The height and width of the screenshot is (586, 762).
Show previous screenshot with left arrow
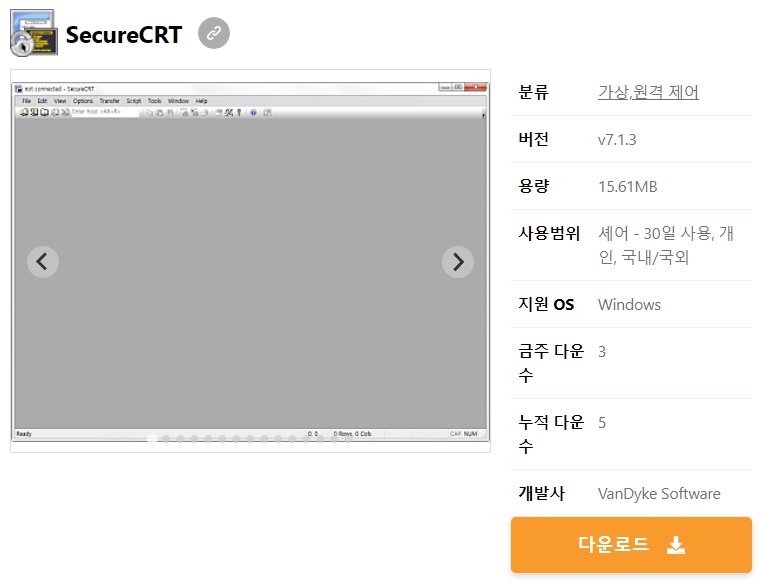tap(43, 262)
